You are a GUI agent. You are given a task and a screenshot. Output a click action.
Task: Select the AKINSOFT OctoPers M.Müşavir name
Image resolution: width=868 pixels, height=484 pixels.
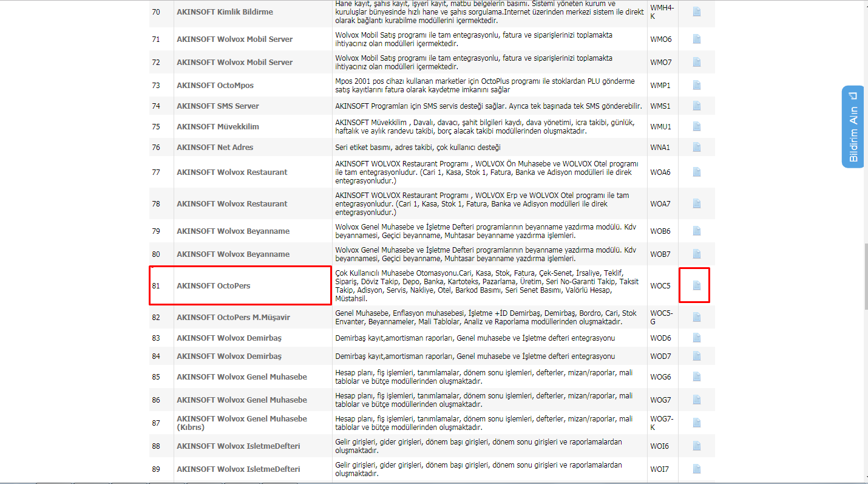(233, 317)
